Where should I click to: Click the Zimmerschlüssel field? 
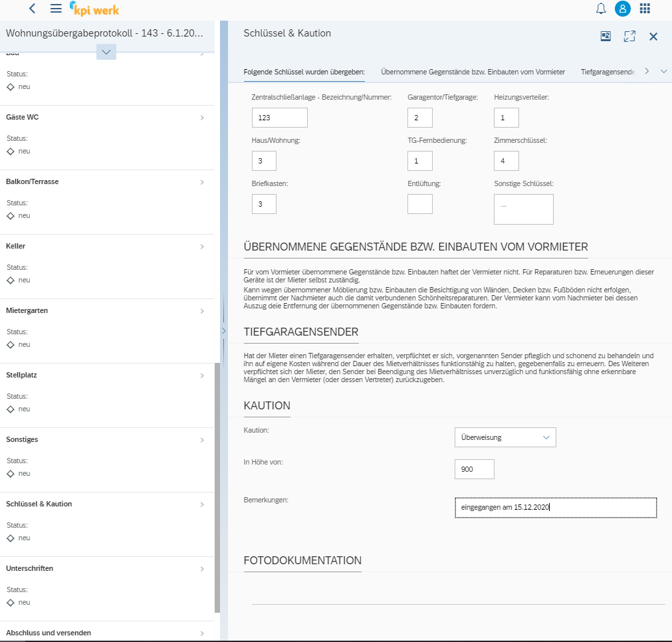506,161
